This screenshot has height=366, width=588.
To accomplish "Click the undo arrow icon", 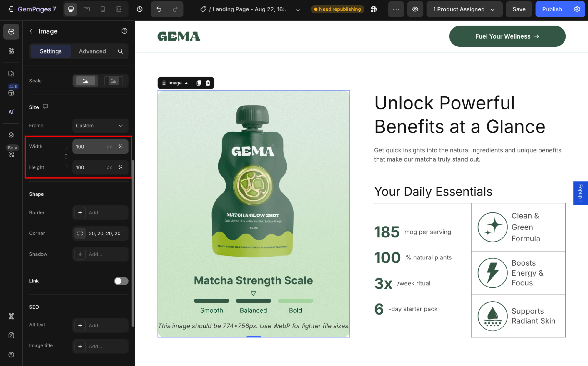I will pyautogui.click(x=159, y=9).
